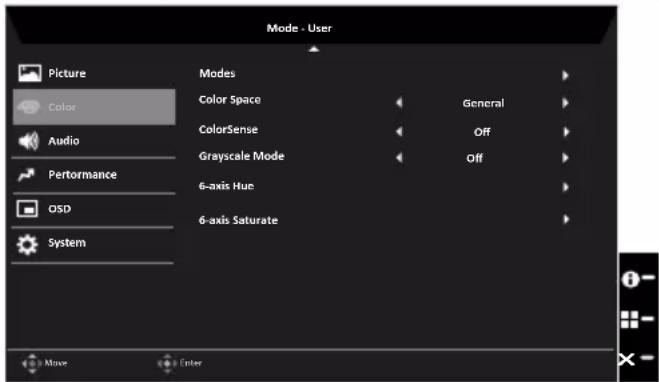Select the 6-axis Hue label
This screenshot has height=382, width=659.
click(227, 186)
